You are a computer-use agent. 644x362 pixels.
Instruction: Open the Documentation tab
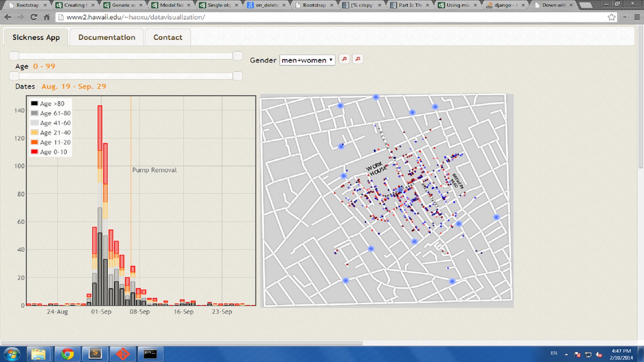click(107, 37)
